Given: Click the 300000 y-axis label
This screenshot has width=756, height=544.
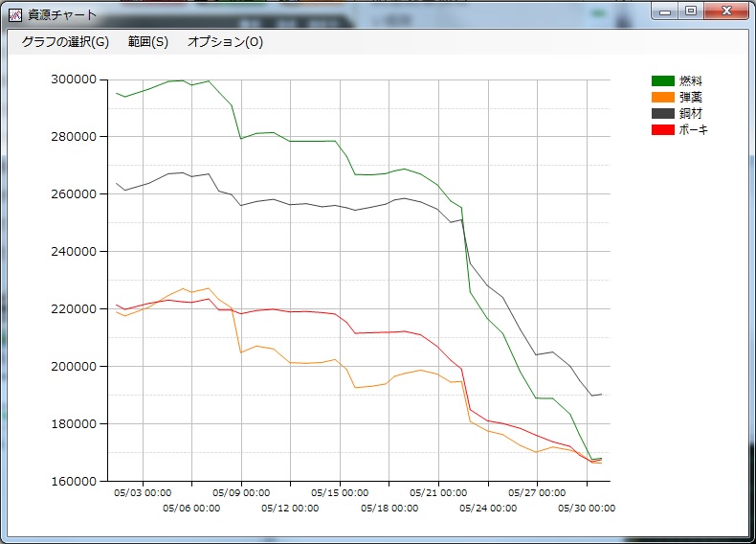Looking at the screenshot, I should pos(74,79).
